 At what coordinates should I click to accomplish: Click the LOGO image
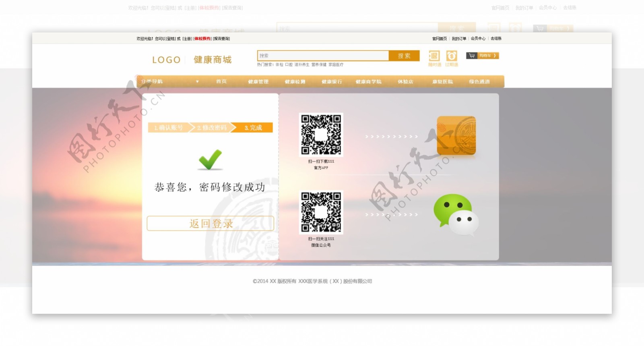click(x=166, y=60)
